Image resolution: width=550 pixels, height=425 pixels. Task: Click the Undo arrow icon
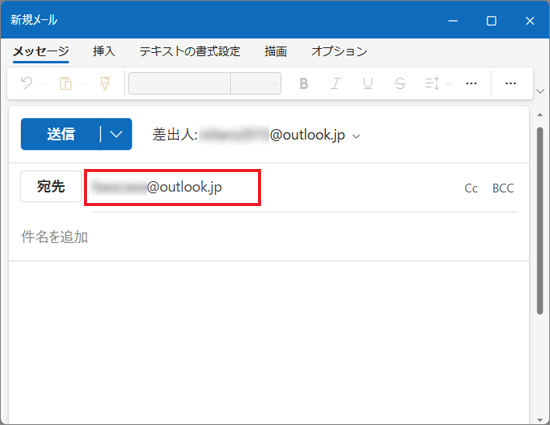click(x=27, y=83)
